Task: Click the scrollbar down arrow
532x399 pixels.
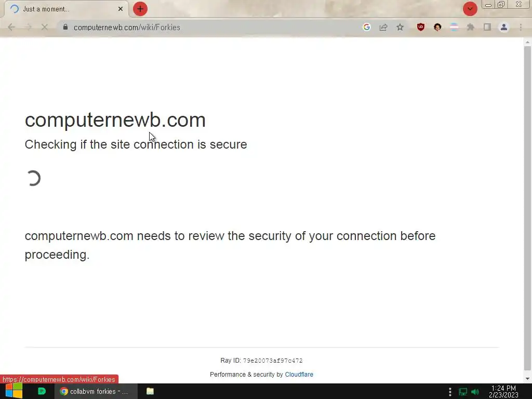Action: coord(527,379)
